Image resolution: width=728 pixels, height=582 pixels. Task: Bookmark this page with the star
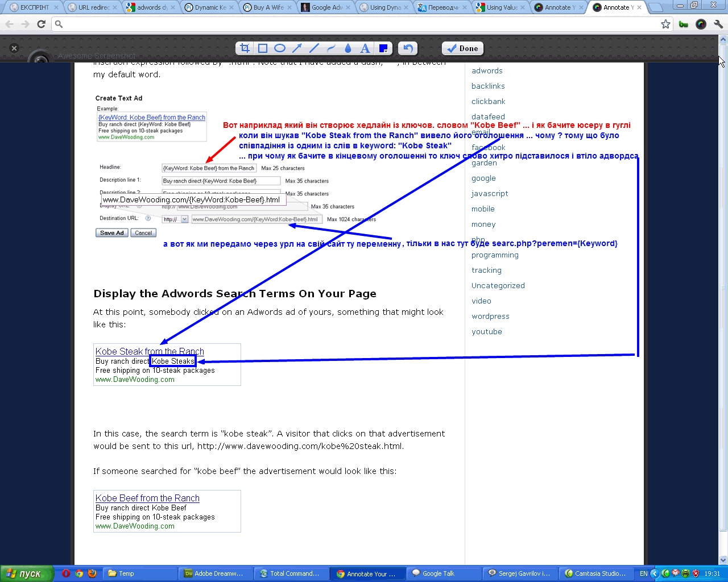click(x=665, y=24)
